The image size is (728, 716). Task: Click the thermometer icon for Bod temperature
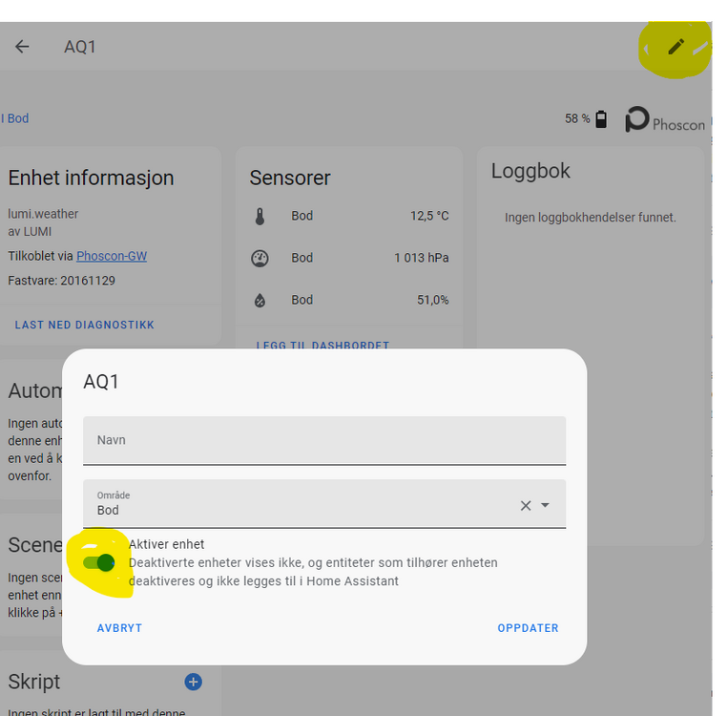coord(260,216)
